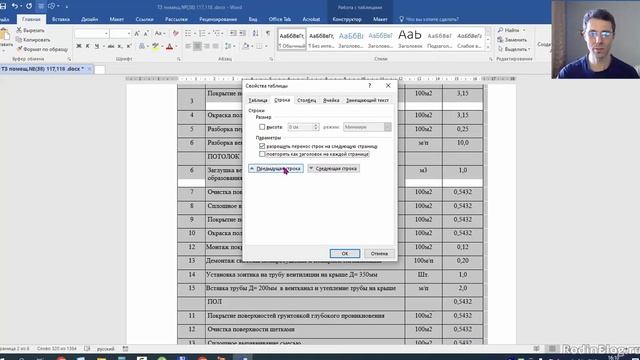Open the Aa change case dropdown
Viewport: 640px width, 360px height.
(160, 33)
